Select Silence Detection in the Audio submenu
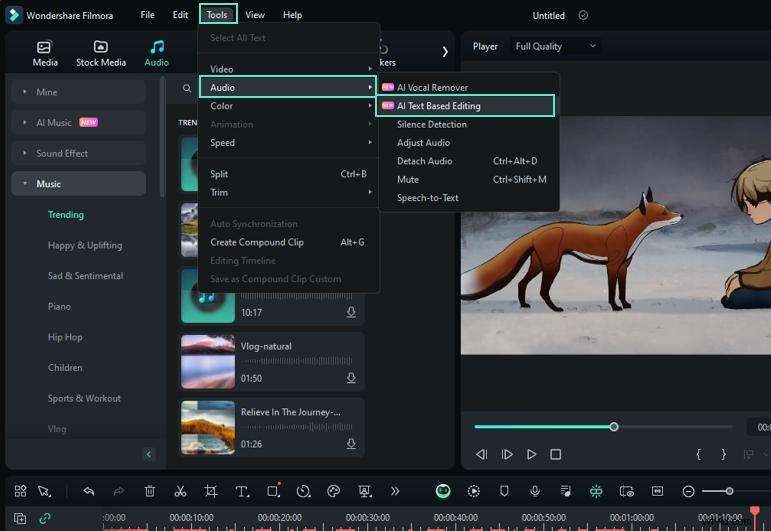 point(431,124)
